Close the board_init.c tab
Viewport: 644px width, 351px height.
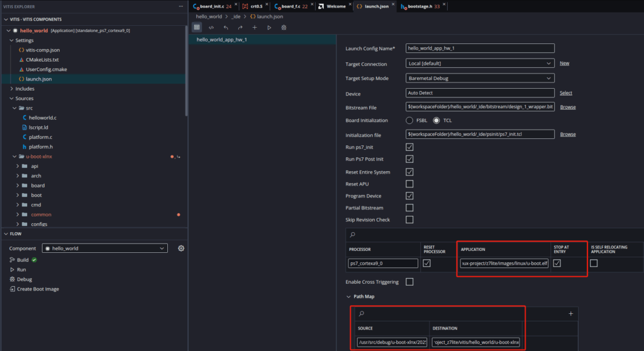(236, 4)
